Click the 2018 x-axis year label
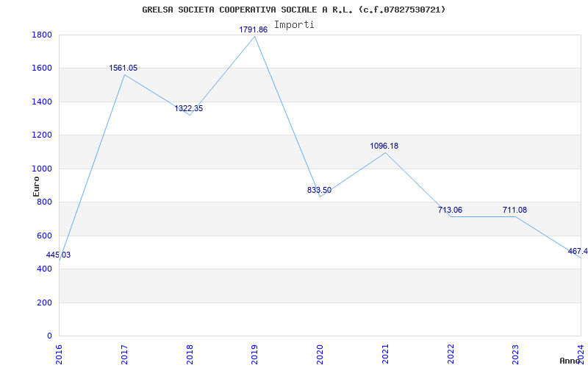 (x=190, y=354)
